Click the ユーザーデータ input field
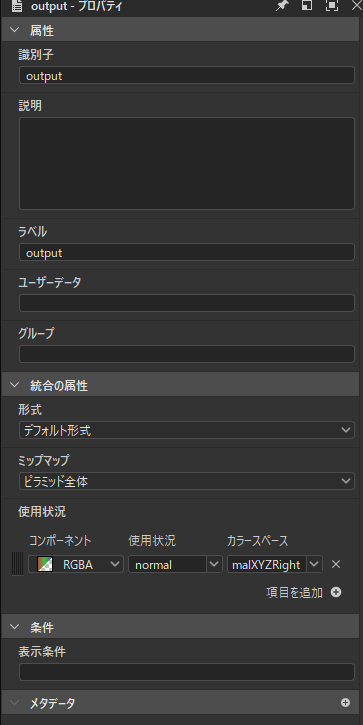The height and width of the screenshot is (725, 363). (x=187, y=303)
